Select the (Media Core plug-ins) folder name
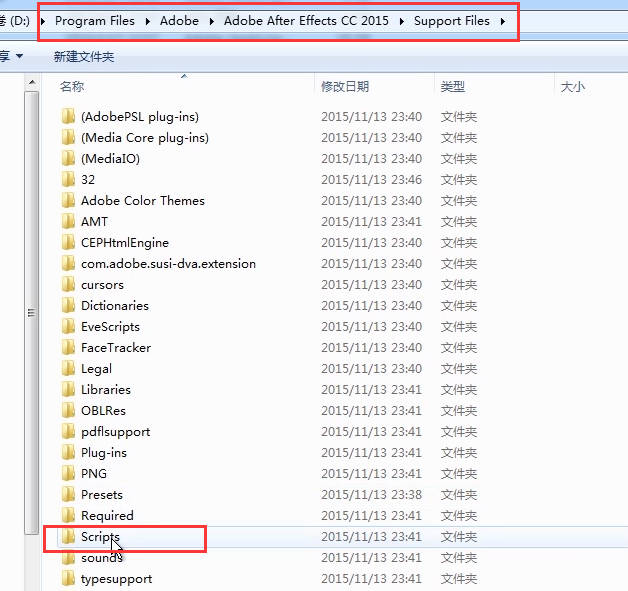This screenshot has height=591, width=628. tap(145, 137)
